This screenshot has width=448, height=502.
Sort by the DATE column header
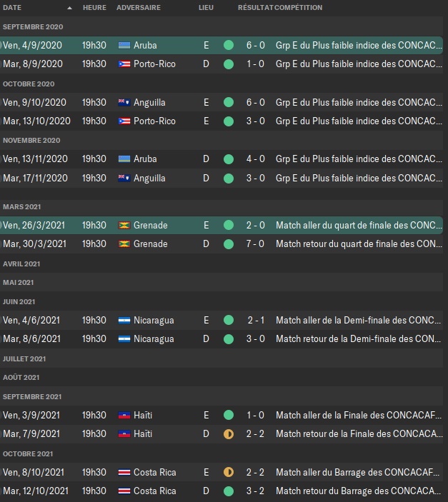coord(13,7)
